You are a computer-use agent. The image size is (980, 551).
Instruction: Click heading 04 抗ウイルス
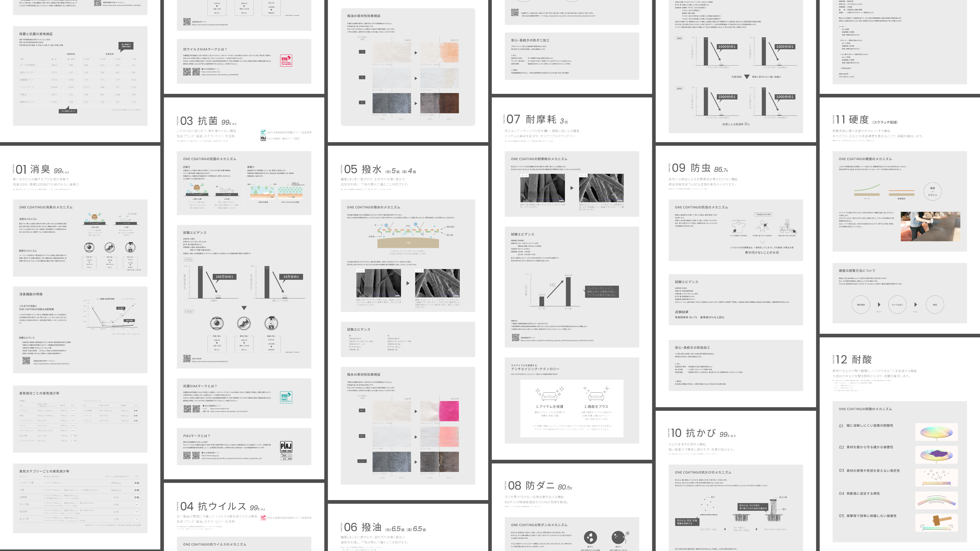[x=213, y=506]
